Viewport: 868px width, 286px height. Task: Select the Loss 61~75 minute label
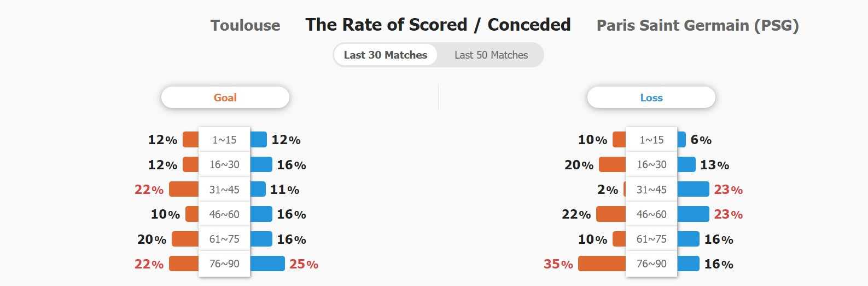[x=651, y=239]
